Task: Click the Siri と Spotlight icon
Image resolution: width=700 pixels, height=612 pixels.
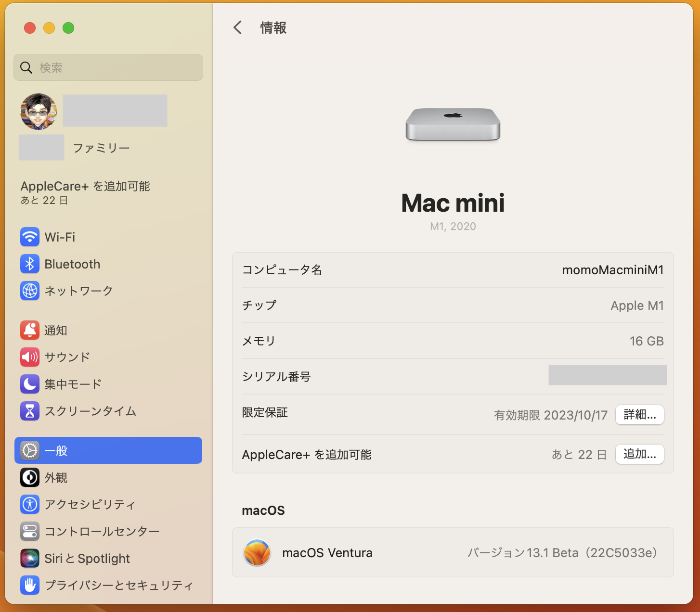Action: (x=30, y=558)
